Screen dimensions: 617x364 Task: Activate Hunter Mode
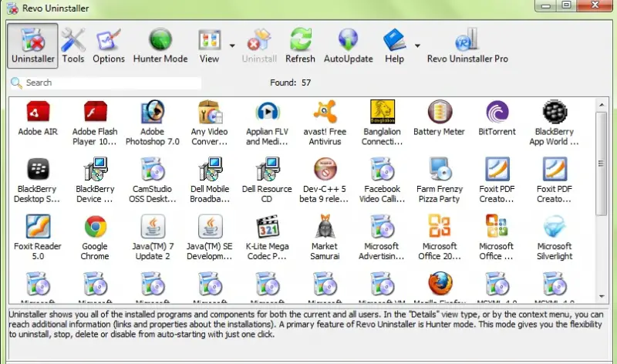click(x=160, y=45)
